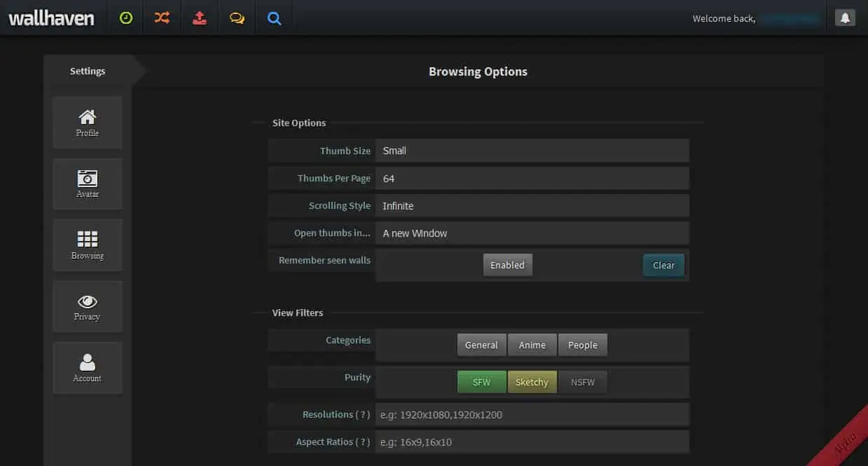
Task: Toggle the People category filter
Action: coord(583,345)
